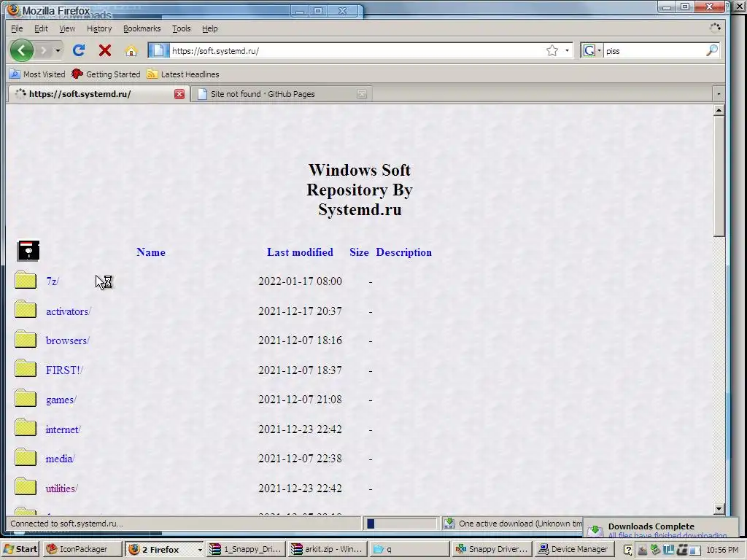Image resolution: width=747 pixels, height=560 pixels.
Task: Expand the address bar URL history dropdown
Action: (x=567, y=50)
